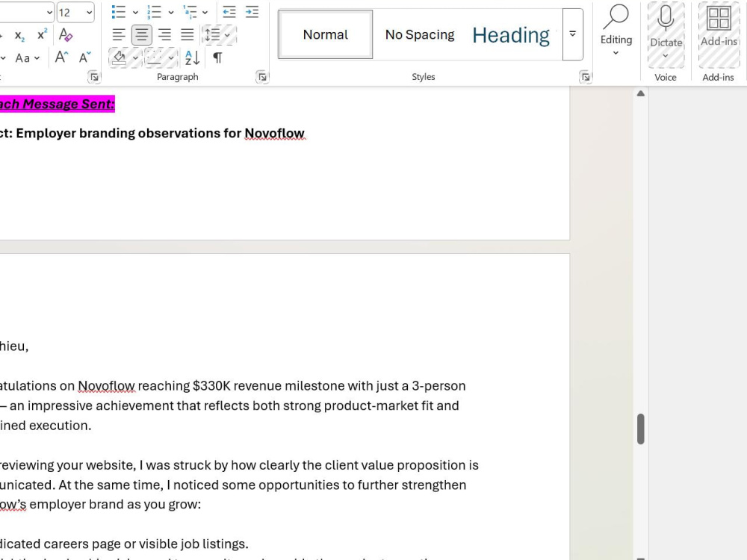Expand bullet library dropdown arrow

[135, 13]
